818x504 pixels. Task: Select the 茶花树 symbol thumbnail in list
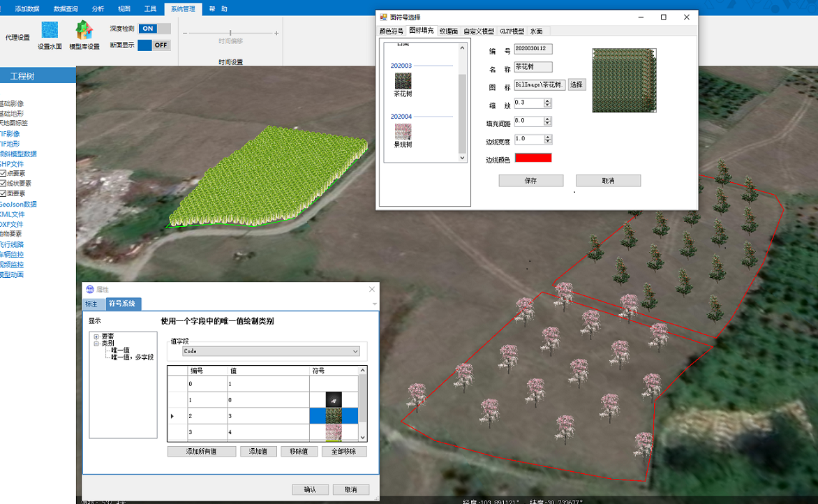click(403, 81)
